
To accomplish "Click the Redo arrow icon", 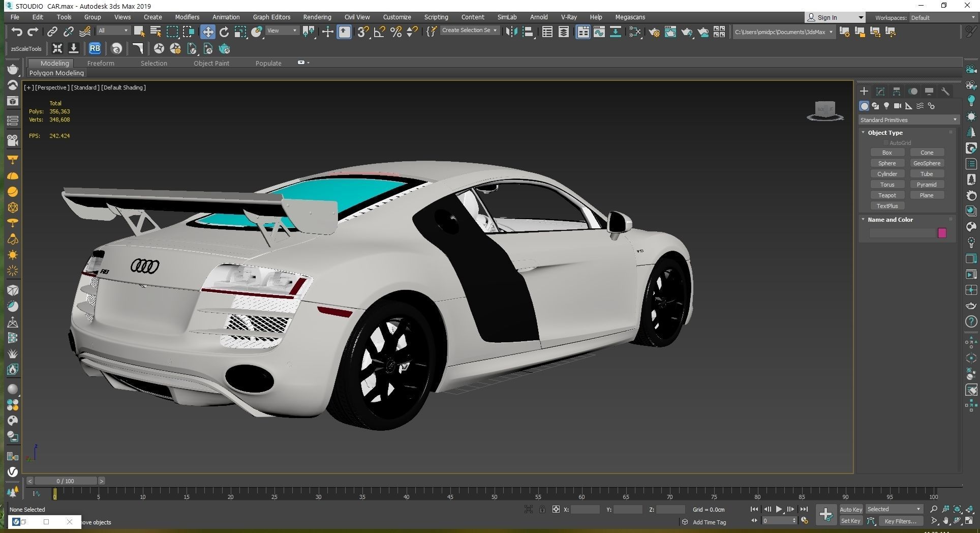I will coord(33,32).
